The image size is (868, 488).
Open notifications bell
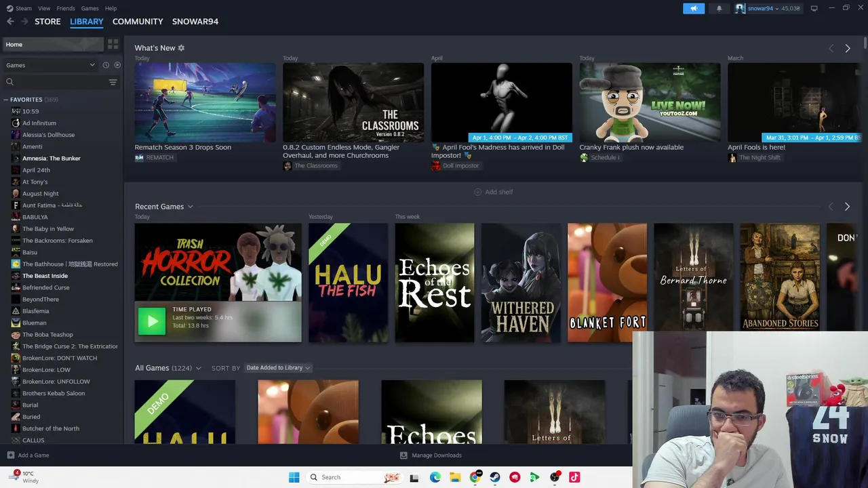click(x=719, y=8)
